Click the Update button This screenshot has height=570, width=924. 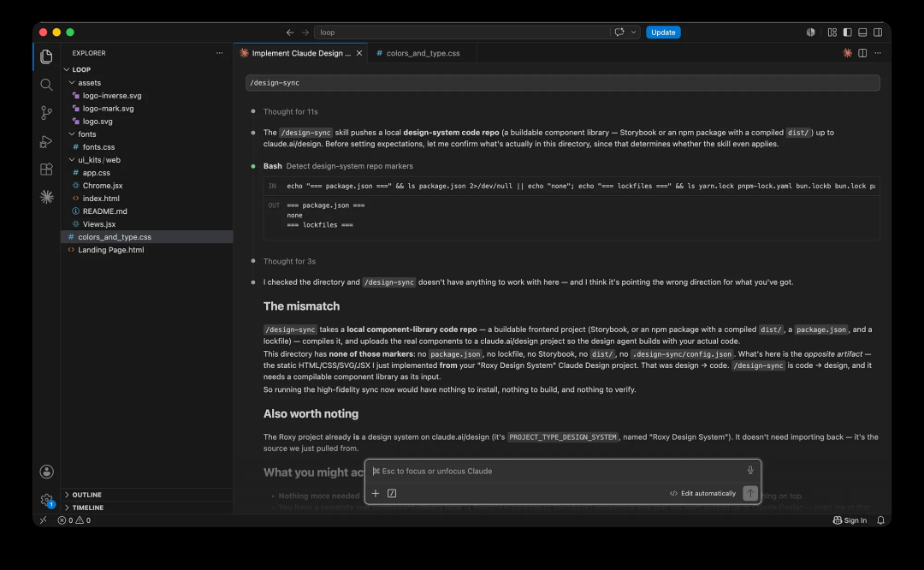663,33
